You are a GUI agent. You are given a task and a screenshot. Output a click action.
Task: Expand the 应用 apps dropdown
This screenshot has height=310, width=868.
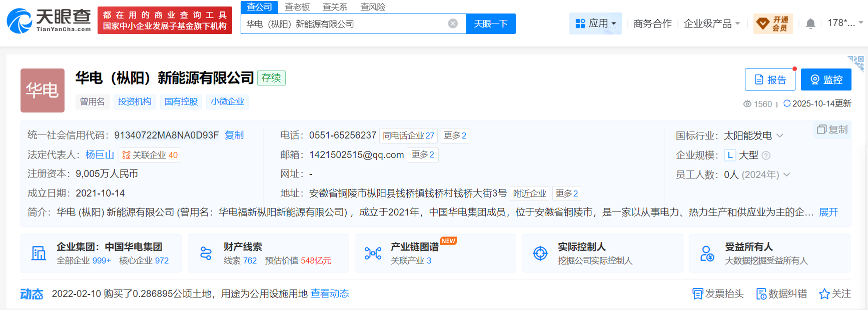click(x=595, y=23)
